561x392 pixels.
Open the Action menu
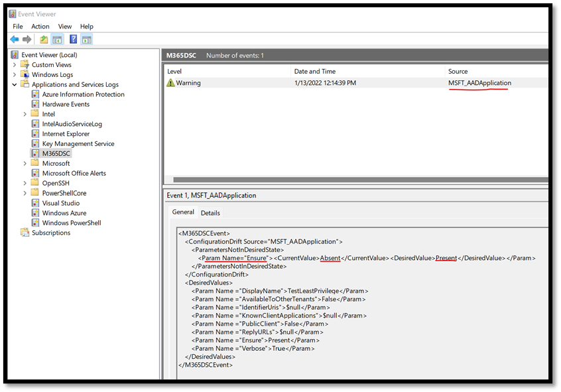click(40, 27)
